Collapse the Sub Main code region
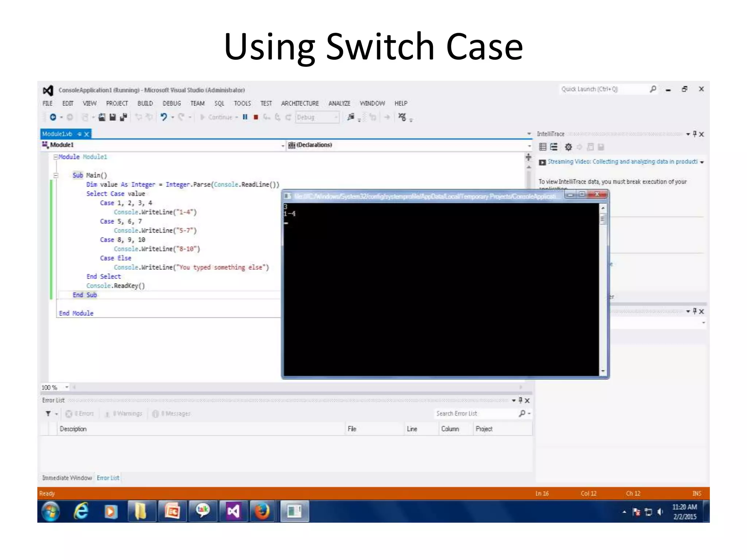747x560 pixels. 56,175
